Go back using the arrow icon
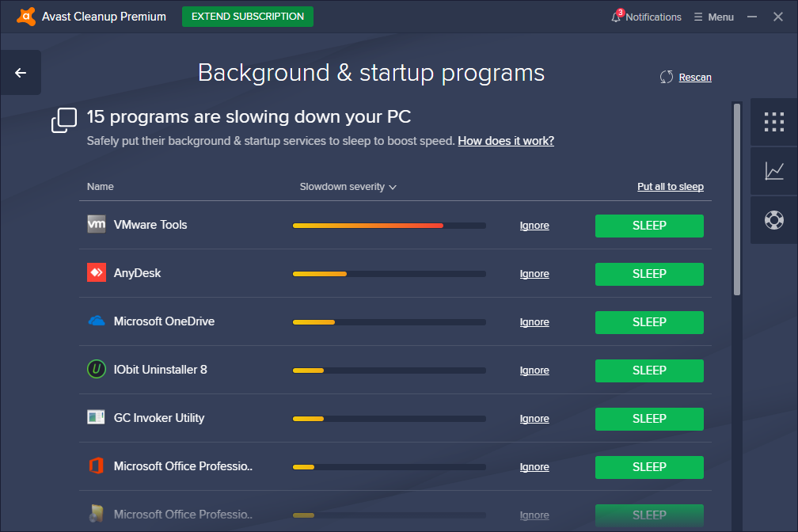 pos(20,72)
